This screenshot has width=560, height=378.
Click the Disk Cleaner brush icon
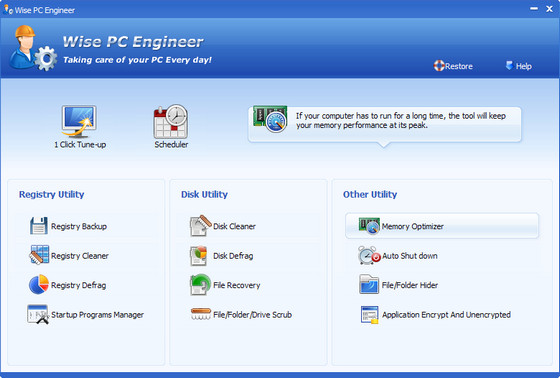click(x=200, y=225)
